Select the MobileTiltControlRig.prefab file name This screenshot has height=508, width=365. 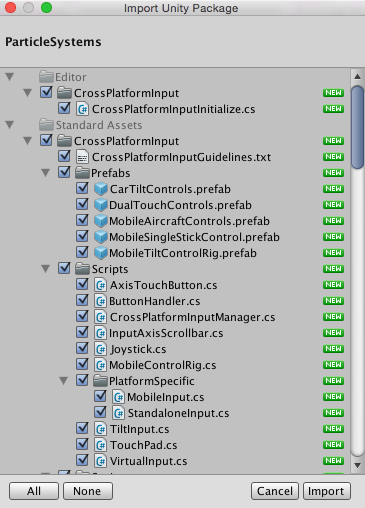tap(183, 253)
